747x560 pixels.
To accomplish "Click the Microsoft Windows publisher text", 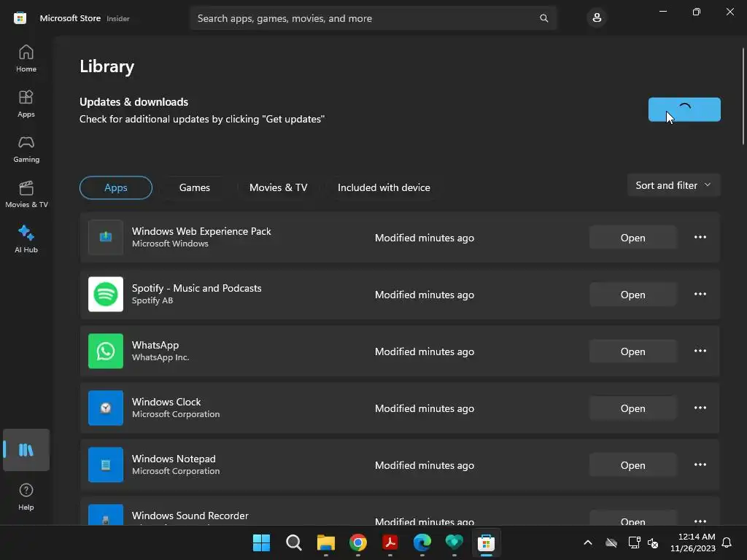I will pyautogui.click(x=170, y=244).
